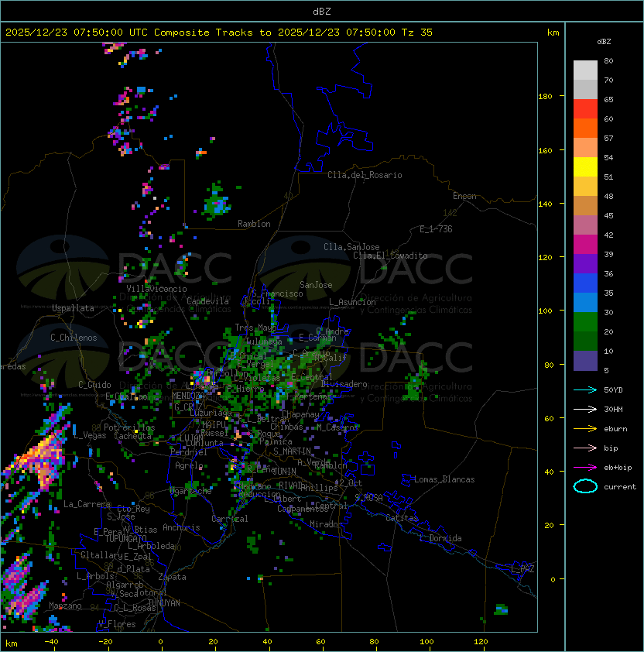Click the 'C_Chilenos' map label

tap(74, 338)
